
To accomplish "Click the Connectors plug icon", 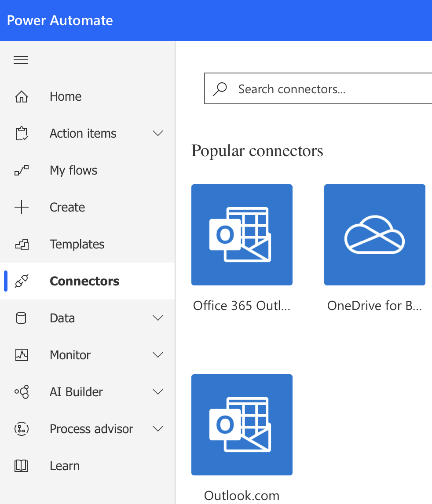I will point(21,281).
